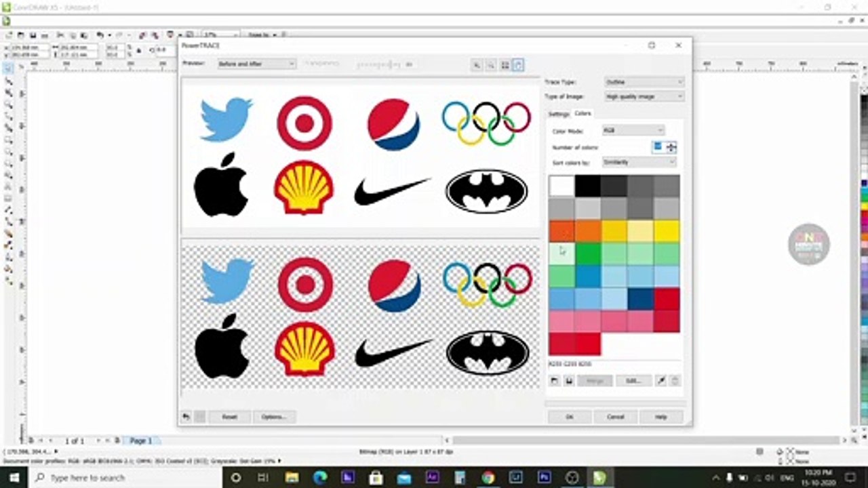Select the black swatch in trace palette

pos(588,185)
